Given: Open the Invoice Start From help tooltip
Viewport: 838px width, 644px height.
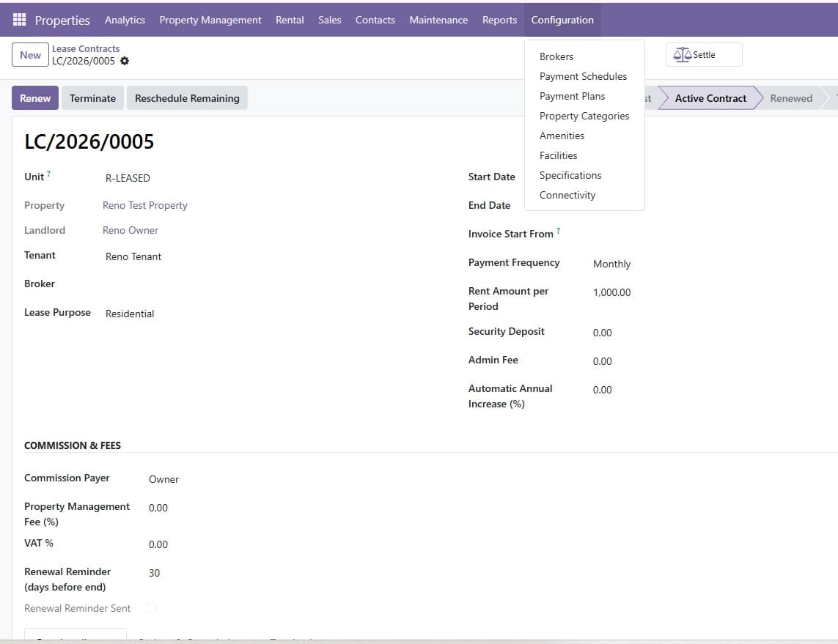Looking at the screenshot, I should tap(559, 230).
